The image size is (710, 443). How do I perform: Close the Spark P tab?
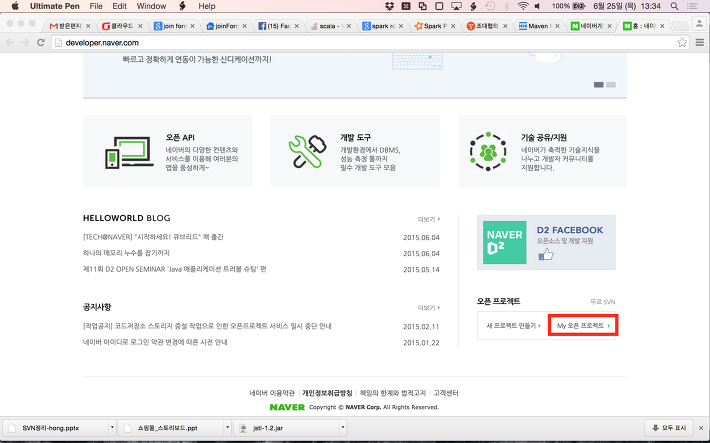coord(453,26)
